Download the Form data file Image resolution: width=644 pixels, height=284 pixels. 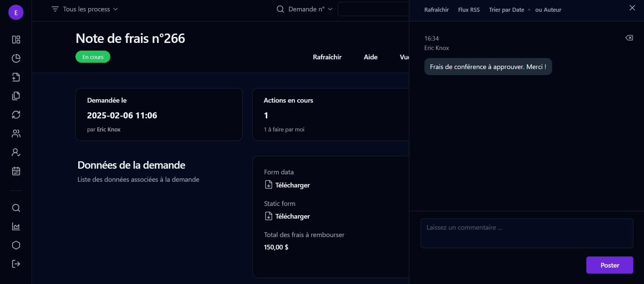288,185
